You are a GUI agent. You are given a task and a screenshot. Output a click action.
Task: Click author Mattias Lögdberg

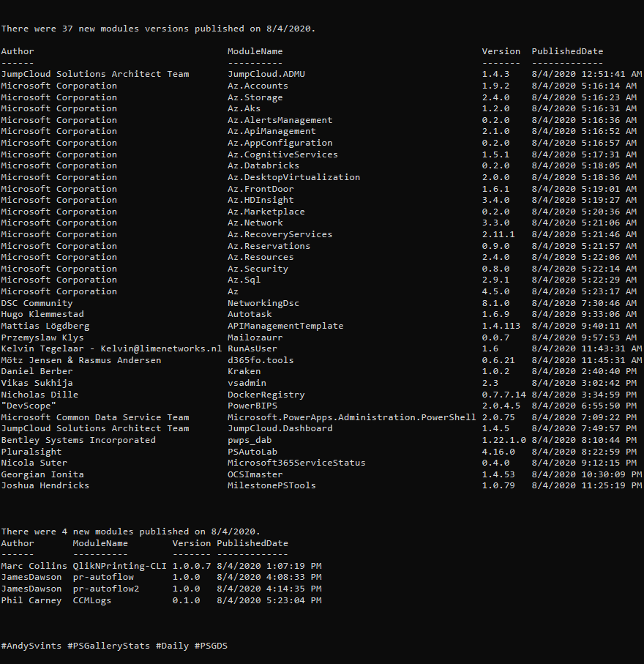coord(45,326)
